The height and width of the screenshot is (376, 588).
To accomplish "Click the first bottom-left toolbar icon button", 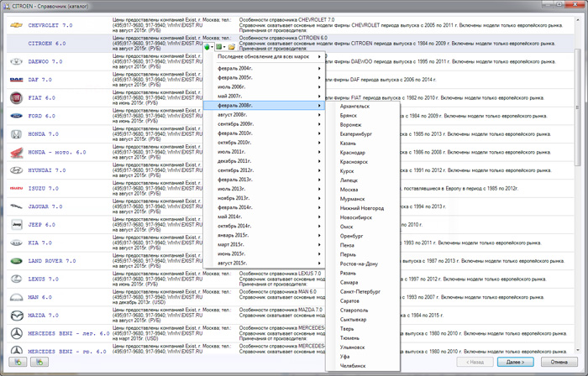I will coord(17,362).
